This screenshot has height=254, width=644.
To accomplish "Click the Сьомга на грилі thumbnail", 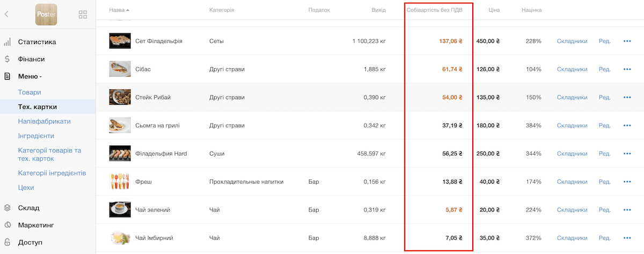I will (120, 125).
